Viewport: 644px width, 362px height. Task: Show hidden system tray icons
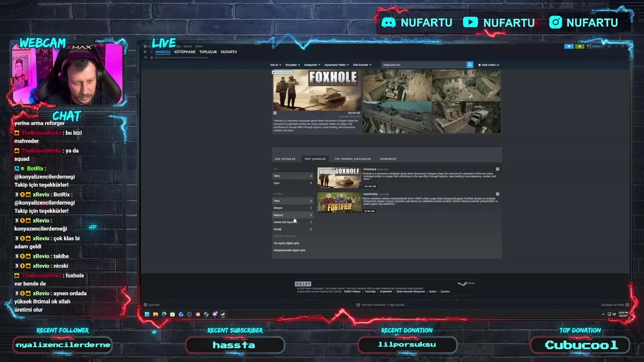pyautogui.click(x=603, y=314)
